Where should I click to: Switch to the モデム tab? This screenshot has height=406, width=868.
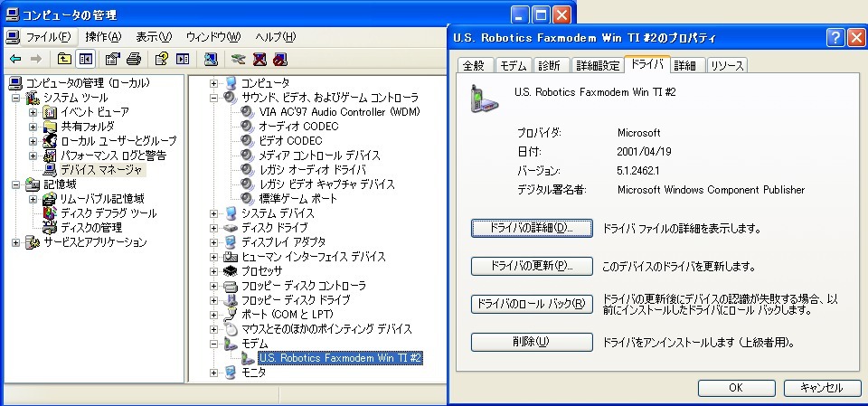514,65
